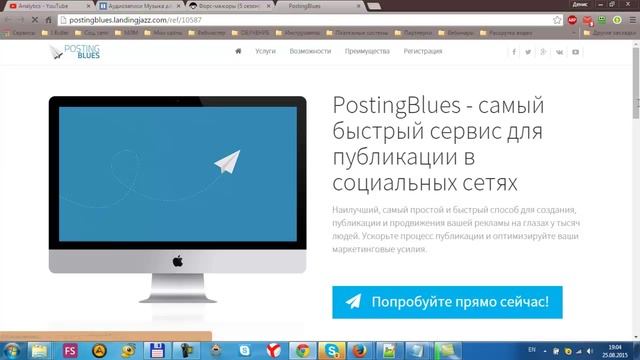Open the YouTube social icon in header

576,52
